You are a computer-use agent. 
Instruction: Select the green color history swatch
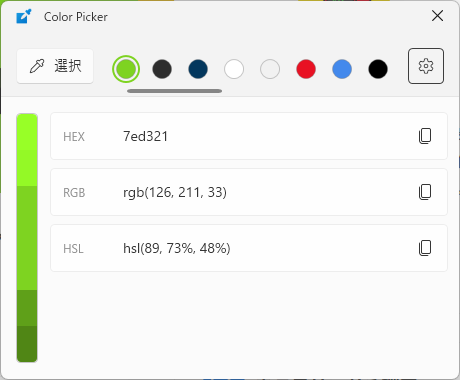[126, 69]
